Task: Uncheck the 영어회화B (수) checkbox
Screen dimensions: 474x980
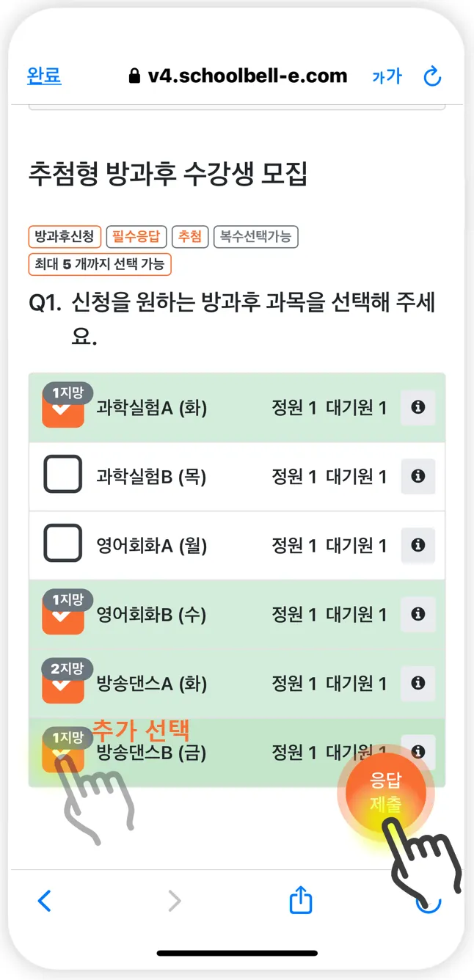Action: pos(63,615)
